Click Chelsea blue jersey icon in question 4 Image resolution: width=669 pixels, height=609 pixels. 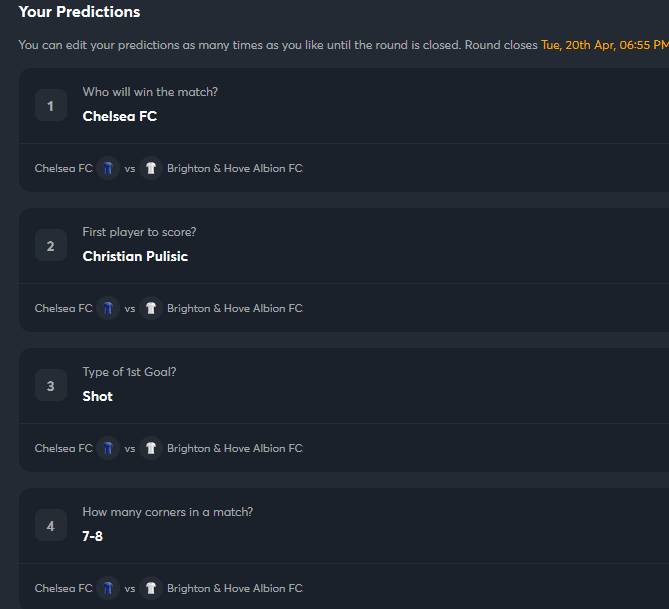108,588
